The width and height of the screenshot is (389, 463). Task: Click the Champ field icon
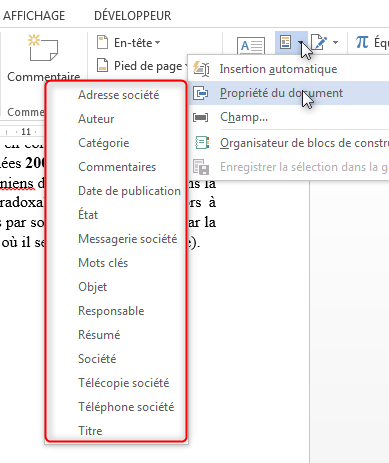[201, 117]
